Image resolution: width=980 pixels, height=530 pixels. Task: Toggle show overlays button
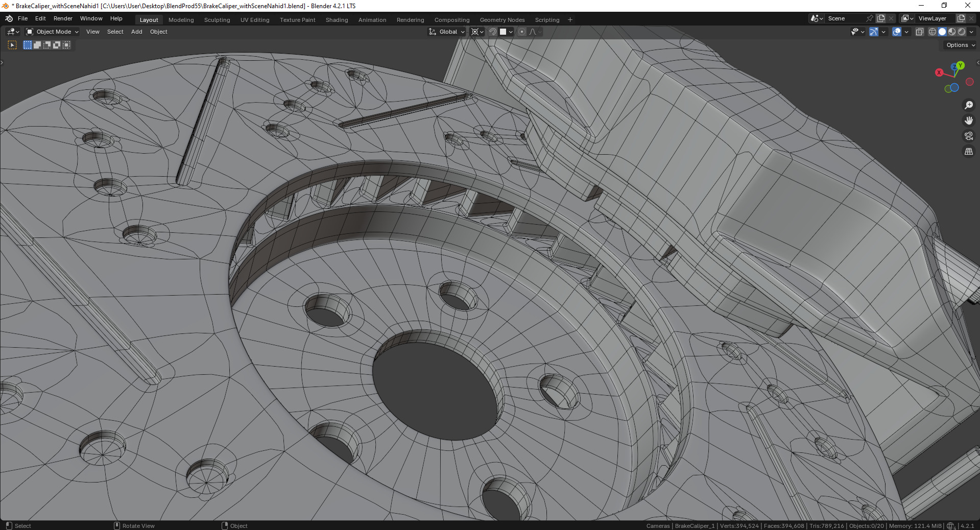(897, 32)
